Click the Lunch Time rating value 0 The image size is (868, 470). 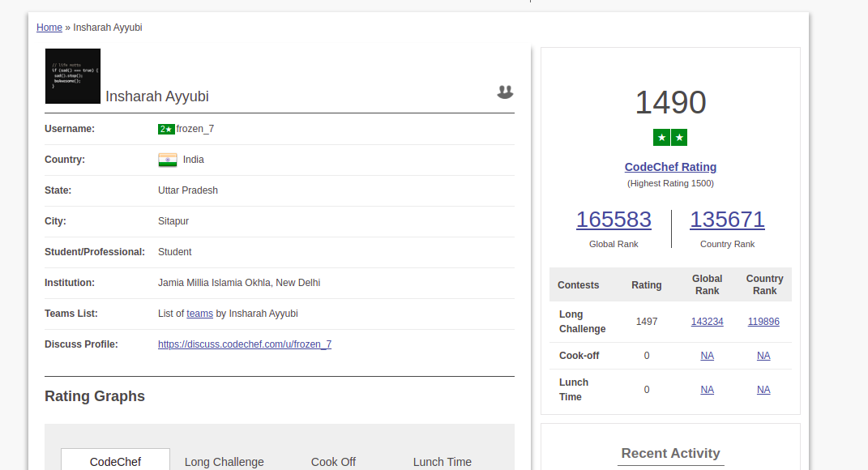[x=647, y=390]
